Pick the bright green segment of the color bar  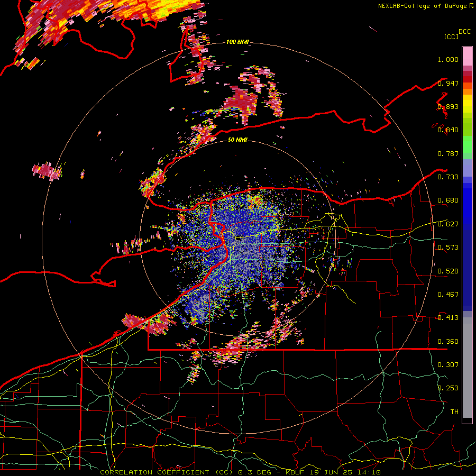467,144
